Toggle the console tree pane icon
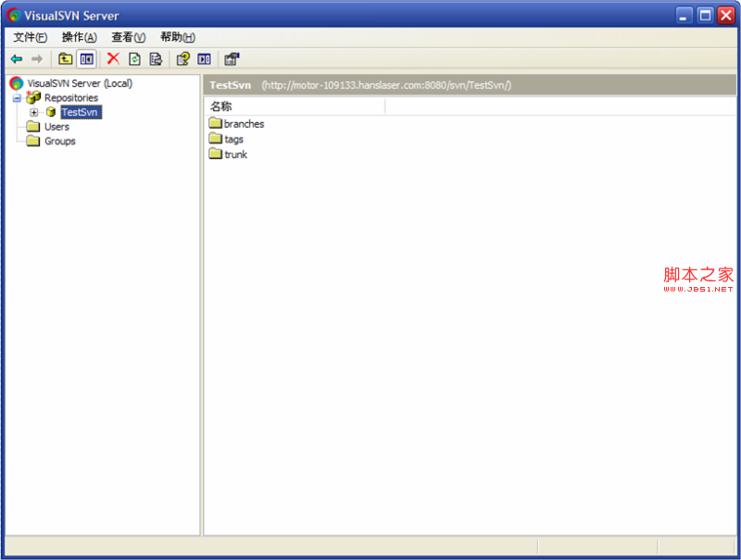Screen dimensions: 741x560 (x=86, y=59)
